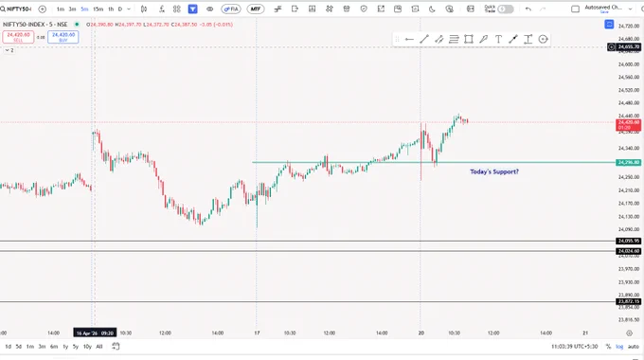Click the blue filter funnel icon

(192, 9)
